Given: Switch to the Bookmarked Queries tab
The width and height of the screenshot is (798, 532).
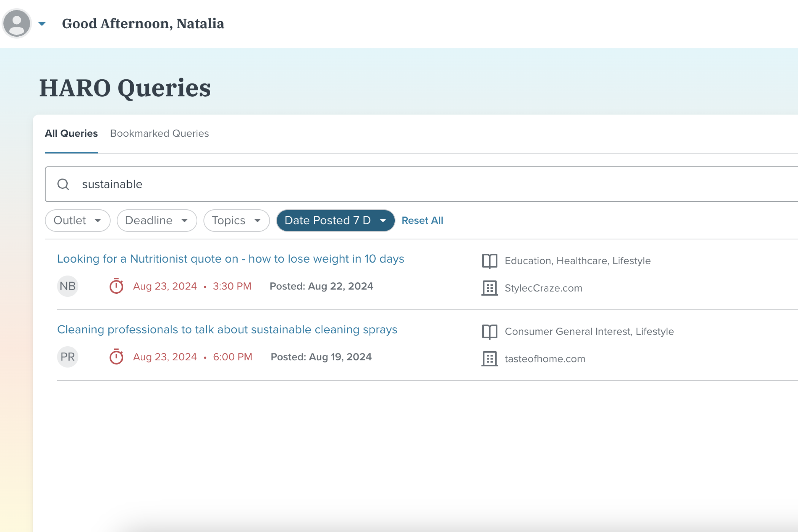Looking at the screenshot, I should [159, 133].
